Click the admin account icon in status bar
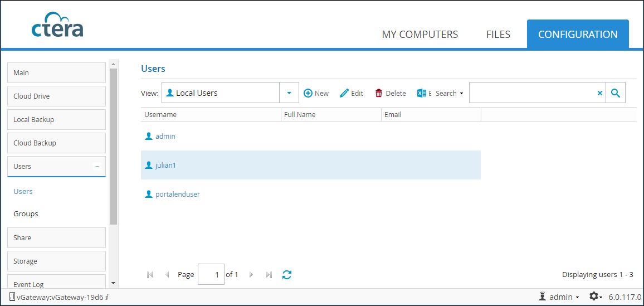 click(x=542, y=296)
